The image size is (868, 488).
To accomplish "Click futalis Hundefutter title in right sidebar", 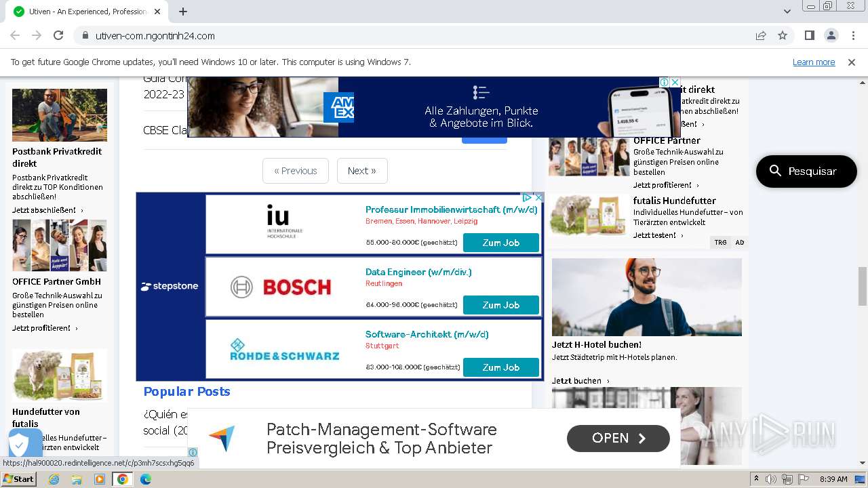I will point(675,200).
